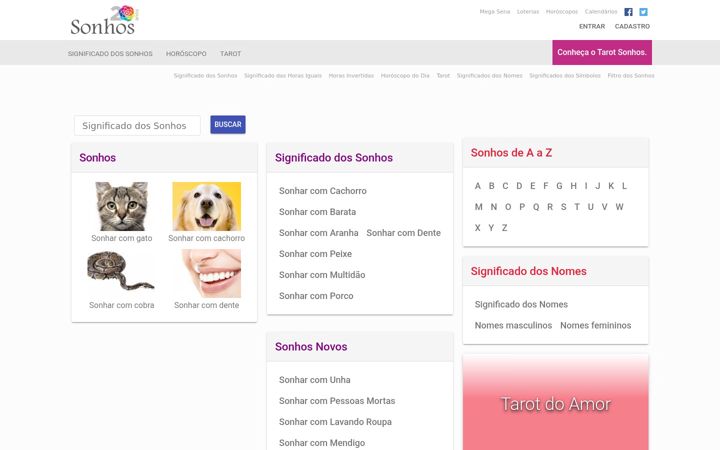Open Sonhar com Unha link
Viewport: 720px width, 450px height.
315,380
